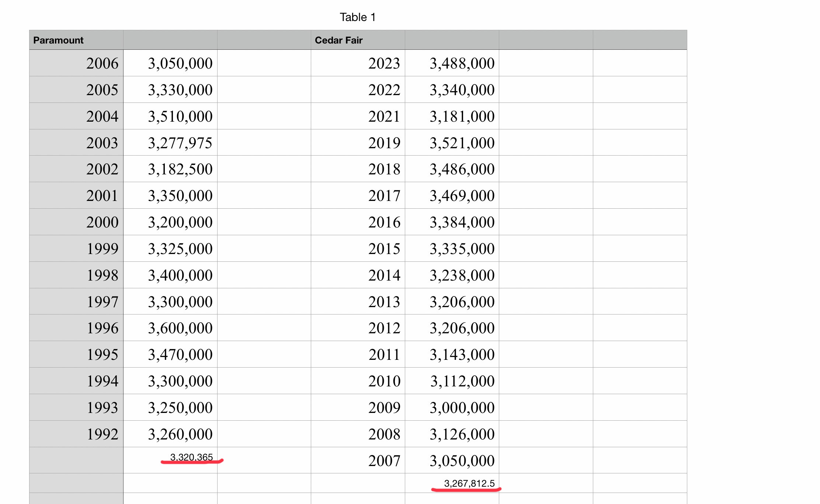Click the 3,384,000 cell for 2016
Image resolution: width=820 pixels, height=504 pixels.
[452, 222]
